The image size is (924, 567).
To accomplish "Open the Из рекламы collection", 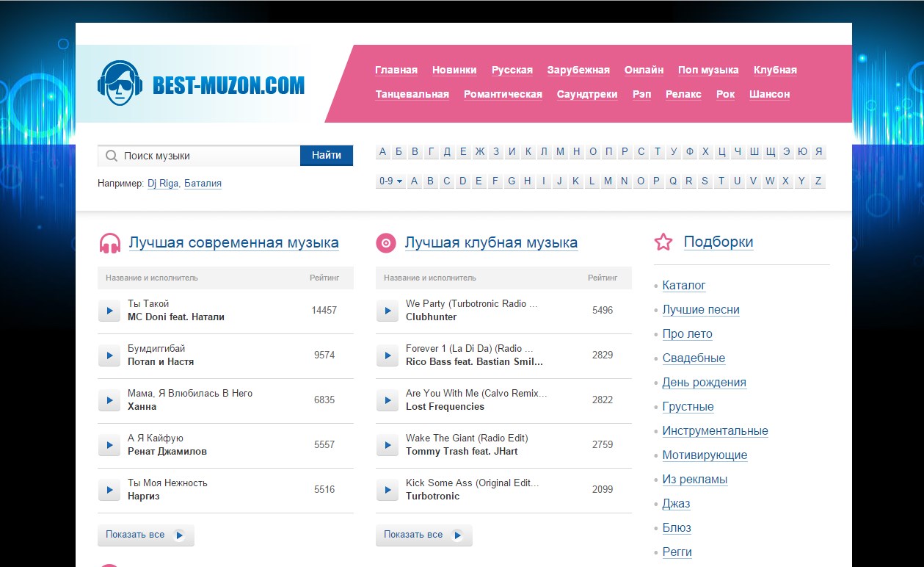I will [x=694, y=480].
